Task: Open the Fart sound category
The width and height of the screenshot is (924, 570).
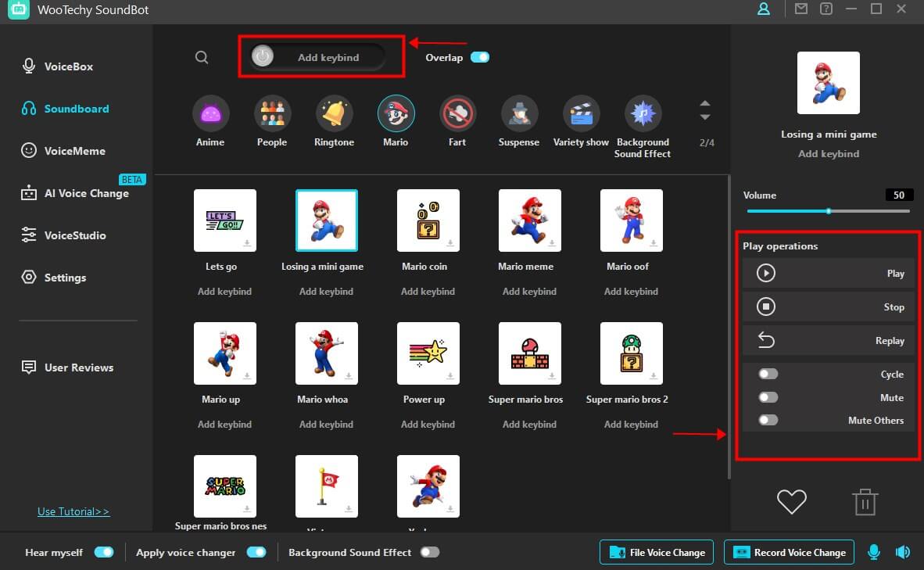Action: (x=457, y=114)
